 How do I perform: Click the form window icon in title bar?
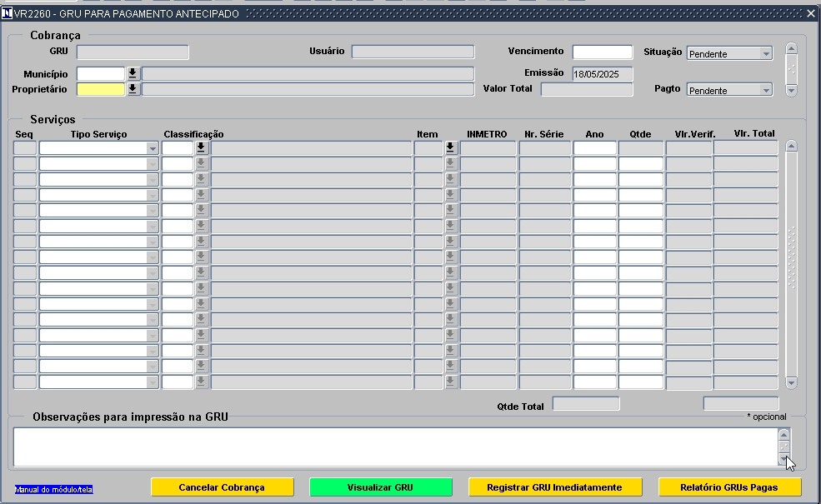tap(7, 13)
